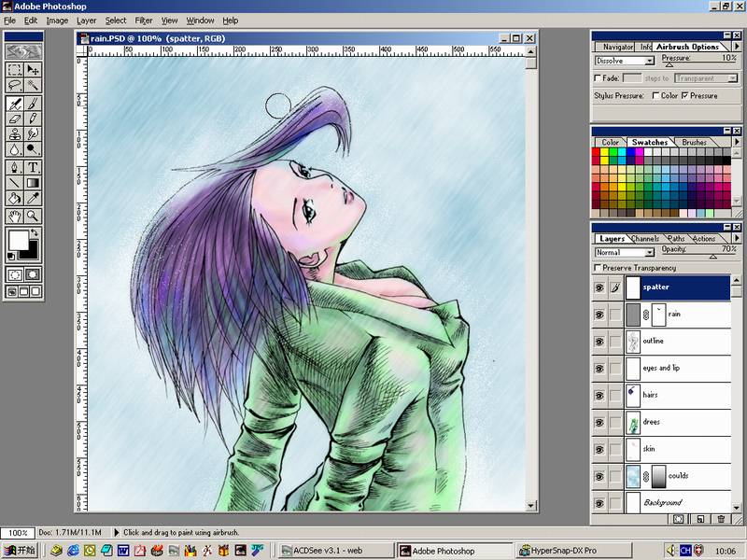Switch to the Paths tab
Screen dimensions: 747x560
(x=676, y=239)
